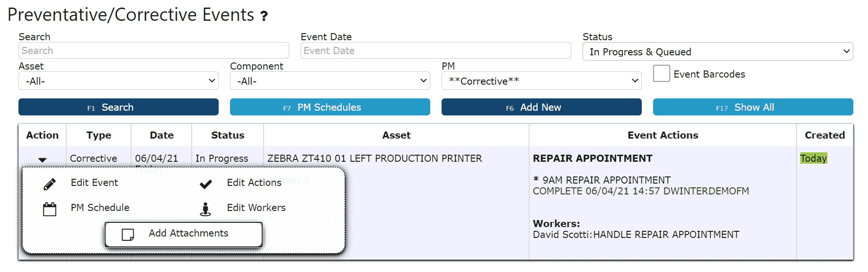This screenshot has width=868, height=272.
Task: Click the checkmark icon beside Edit Actions
Action: [x=206, y=184]
